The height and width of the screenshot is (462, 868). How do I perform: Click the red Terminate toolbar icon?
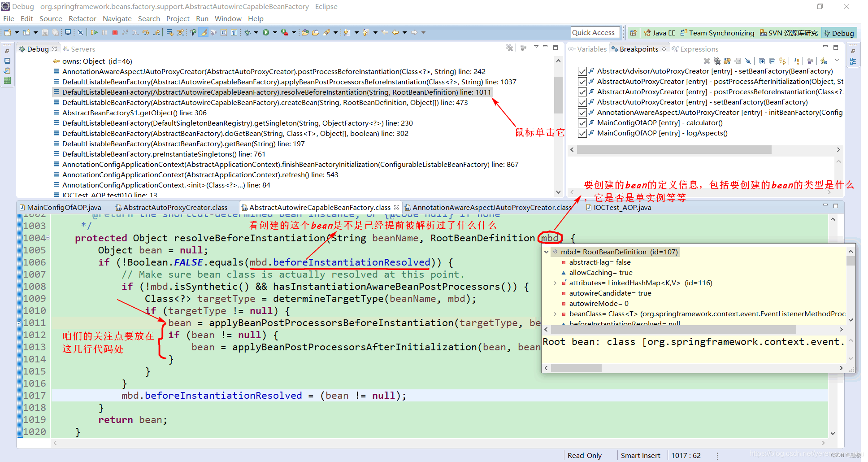pyautogui.click(x=115, y=32)
